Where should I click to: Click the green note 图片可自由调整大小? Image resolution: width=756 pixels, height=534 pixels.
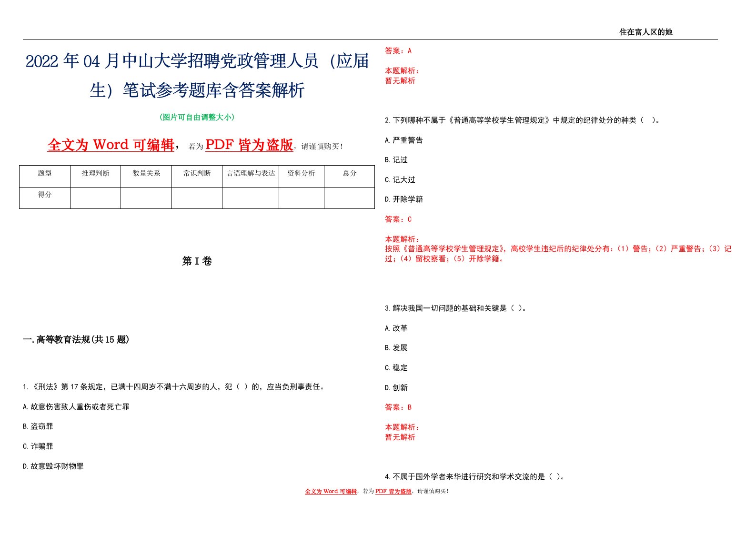[197, 117]
